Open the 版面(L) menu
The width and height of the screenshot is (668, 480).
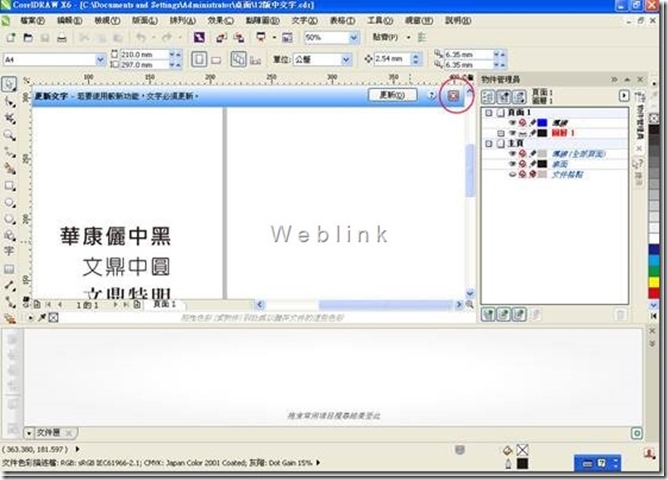coord(145,20)
